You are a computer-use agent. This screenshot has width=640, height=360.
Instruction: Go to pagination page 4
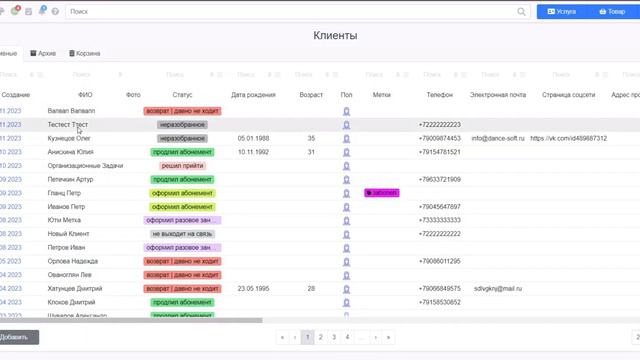[x=347, y=337]
